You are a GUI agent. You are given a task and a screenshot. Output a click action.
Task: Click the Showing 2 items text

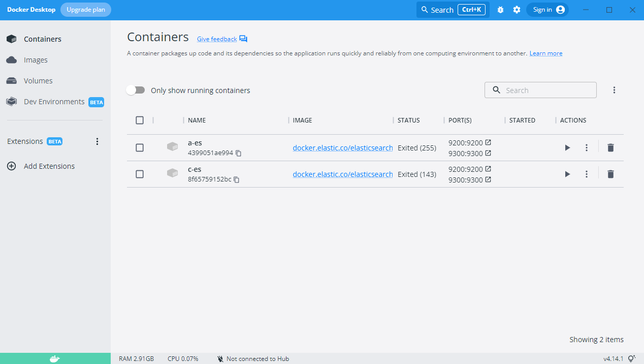pos(596,340)
